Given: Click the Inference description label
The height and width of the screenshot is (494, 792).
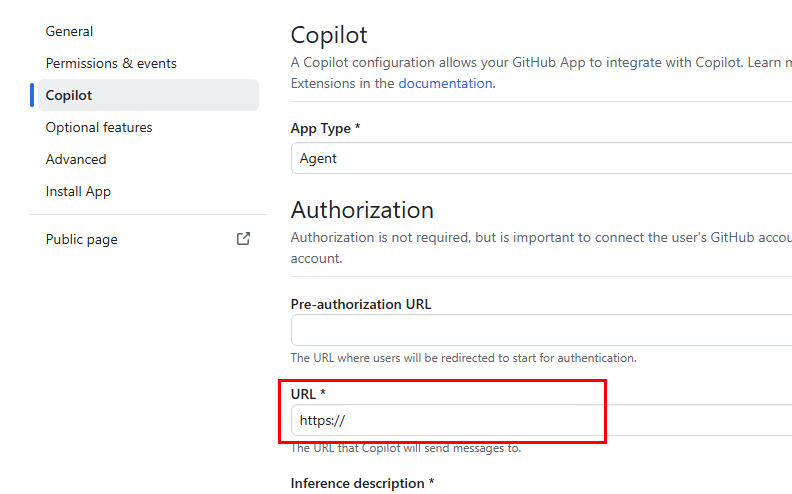Looking at the screenshot, I should point(362,483).
